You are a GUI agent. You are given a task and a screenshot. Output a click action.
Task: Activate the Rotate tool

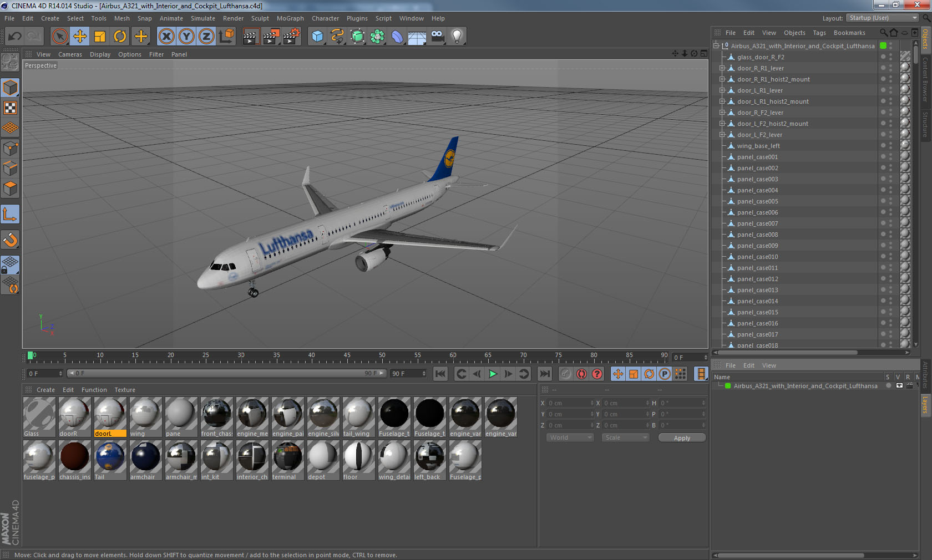[120, 37]
